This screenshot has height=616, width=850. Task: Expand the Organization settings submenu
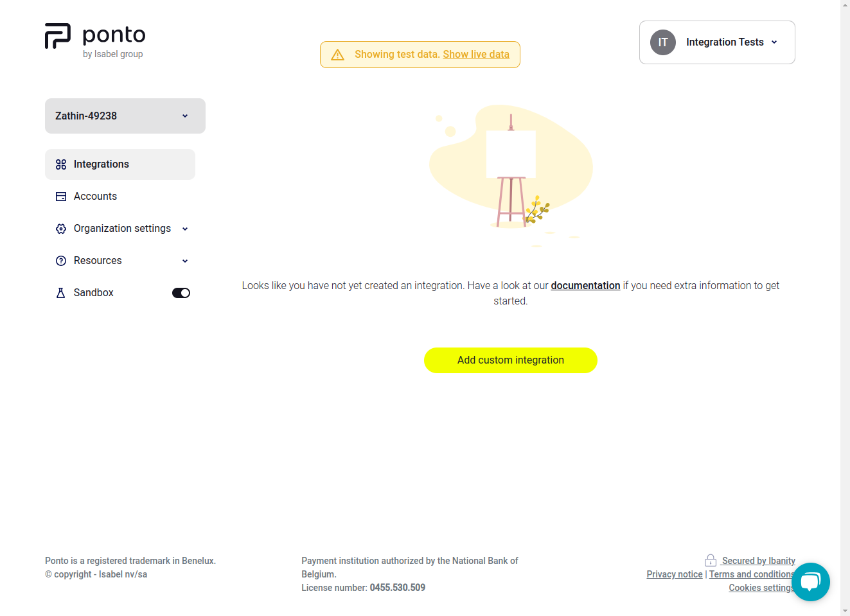(x=185, y=229)
